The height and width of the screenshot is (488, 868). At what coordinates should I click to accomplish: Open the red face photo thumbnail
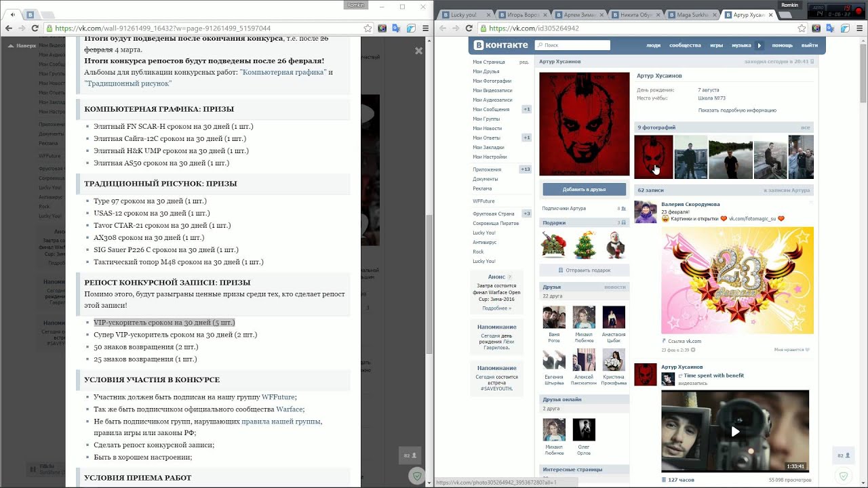(x=653, y=157)
